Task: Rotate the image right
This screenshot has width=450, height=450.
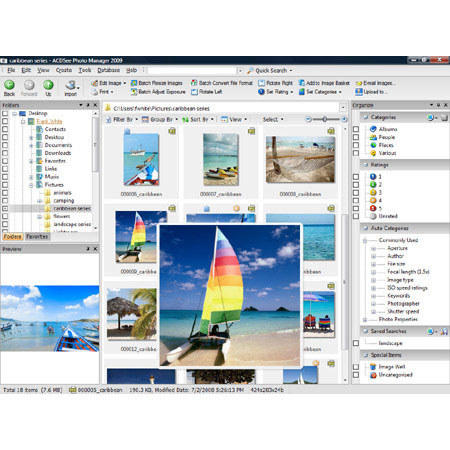Action: click(x=275, y=83)
